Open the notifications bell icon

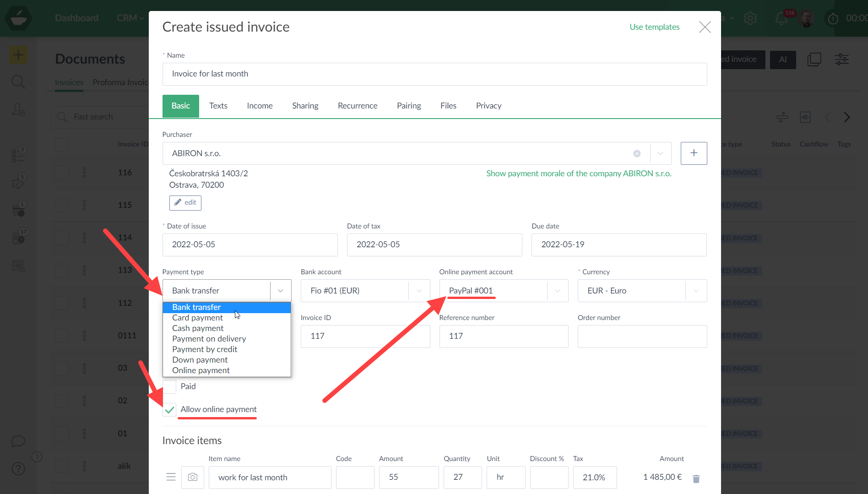[x=781, y=18]
